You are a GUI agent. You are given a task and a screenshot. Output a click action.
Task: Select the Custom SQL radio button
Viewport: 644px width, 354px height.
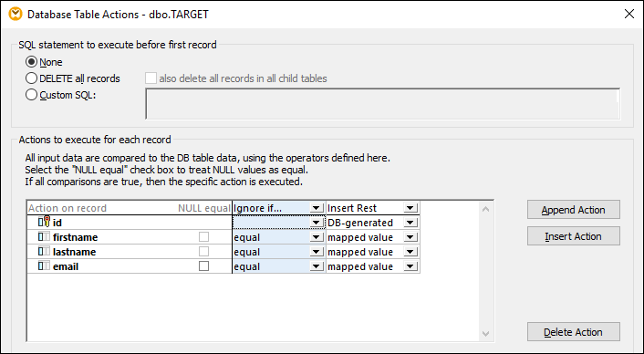pyautogui.click(x=31, y=95)
